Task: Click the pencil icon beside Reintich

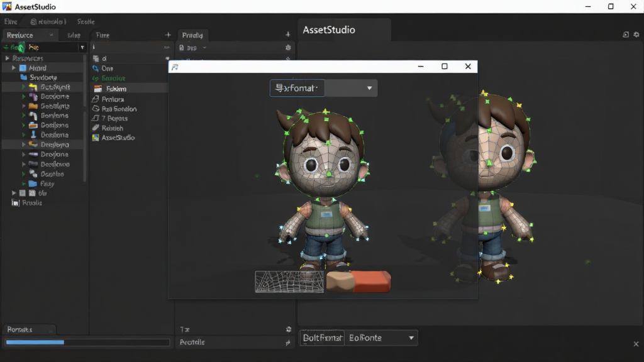Action: point(96,128)
